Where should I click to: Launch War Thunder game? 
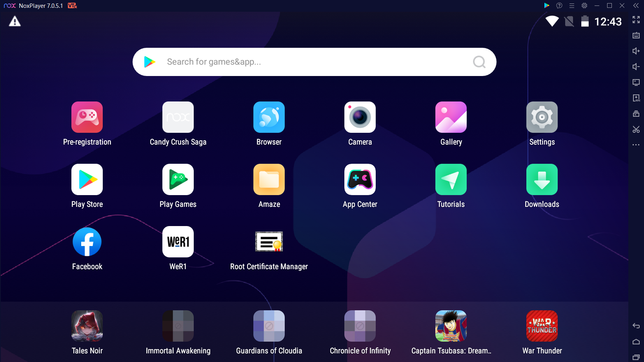(542, 326)
